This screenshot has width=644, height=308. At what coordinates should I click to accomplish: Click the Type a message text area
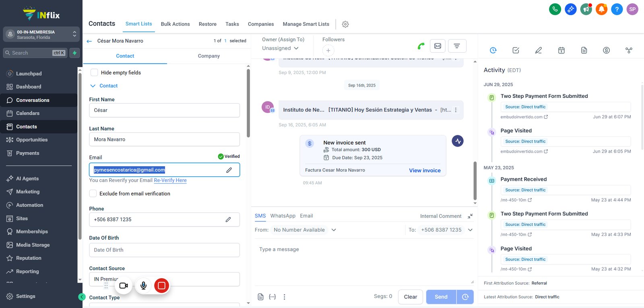click(364, 262)
